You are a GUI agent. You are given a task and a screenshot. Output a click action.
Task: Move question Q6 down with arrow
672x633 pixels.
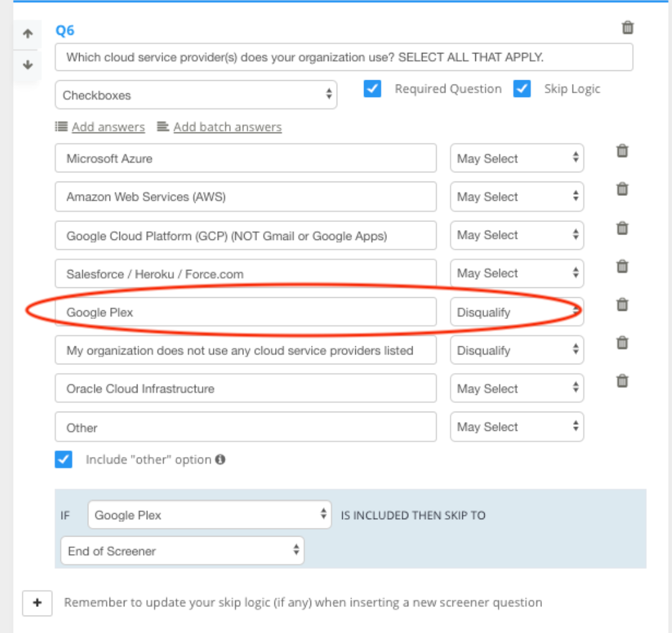pyautogui.click(x=27, y=65)
